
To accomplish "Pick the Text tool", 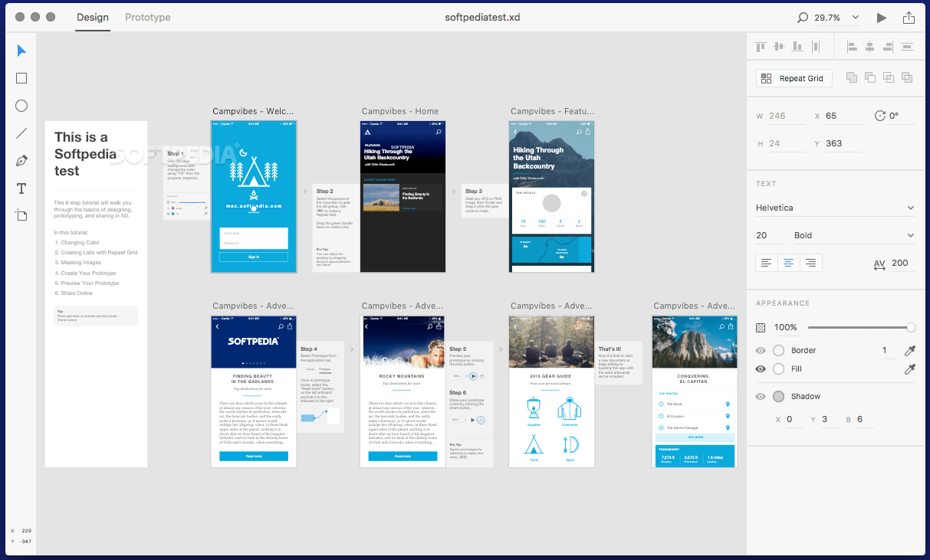I will [21, 188].
